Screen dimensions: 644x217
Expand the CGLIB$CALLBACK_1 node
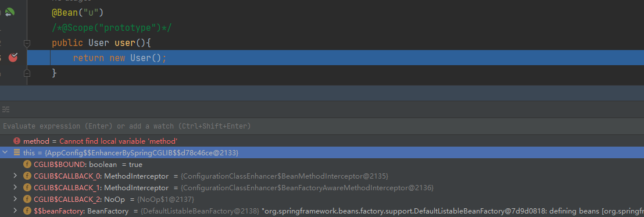click(x=15, y=187)
